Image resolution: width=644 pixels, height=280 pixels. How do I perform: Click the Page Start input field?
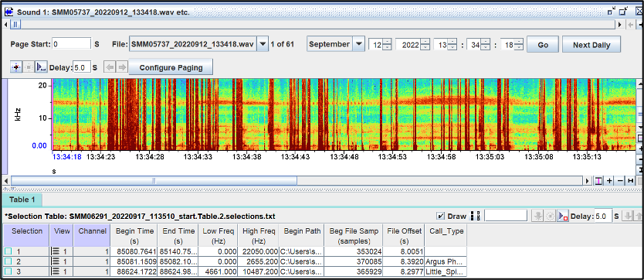tap(72, 44)
